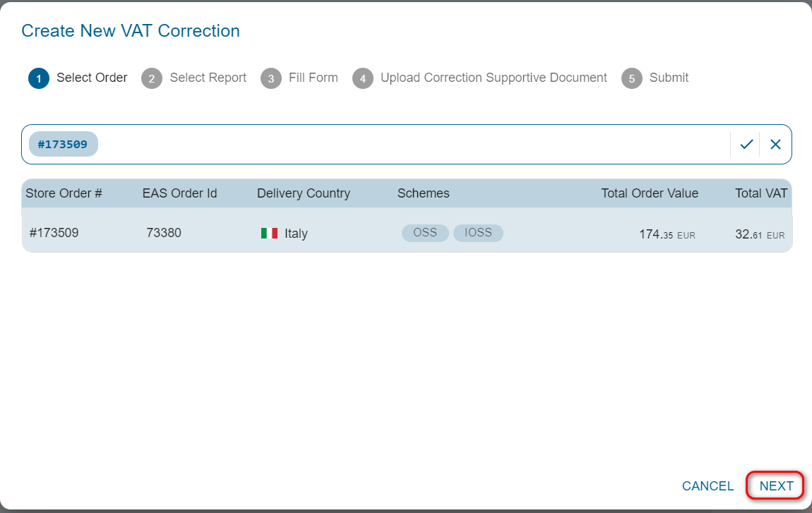Click the Italy flag icon

click(x=269, y=234)
